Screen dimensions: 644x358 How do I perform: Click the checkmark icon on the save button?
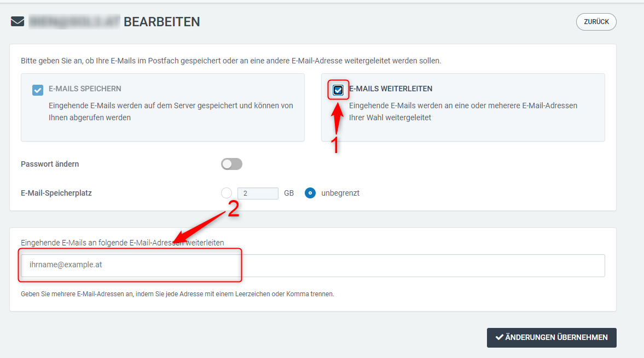pos(499,338)
